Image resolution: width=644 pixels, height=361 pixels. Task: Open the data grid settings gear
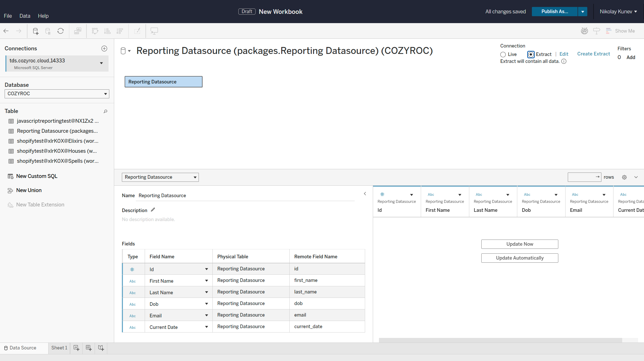point(624,177)
